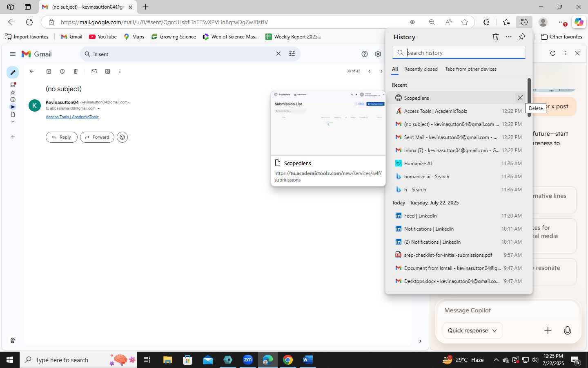Viewport: 588px width, 368px height.
Task: Expand recipient details arrow under sender
Action: [98, 108]
